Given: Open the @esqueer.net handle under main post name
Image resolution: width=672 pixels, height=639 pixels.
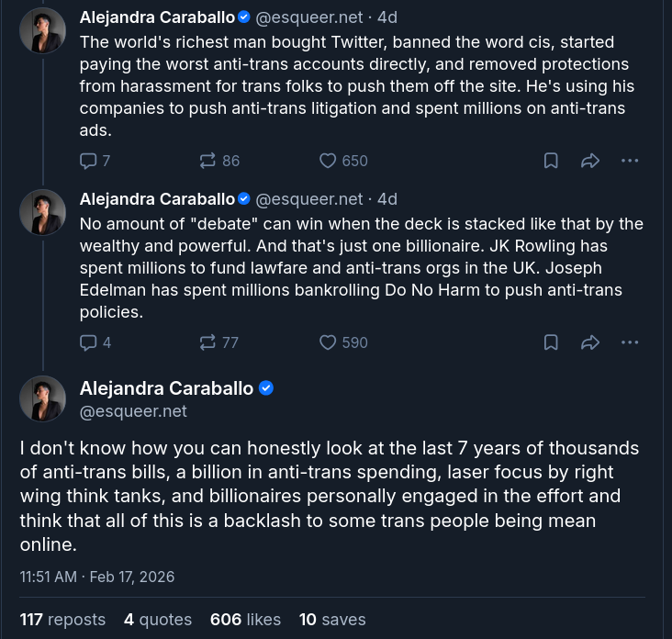Looking at the screenshot, I should (133, 411).
